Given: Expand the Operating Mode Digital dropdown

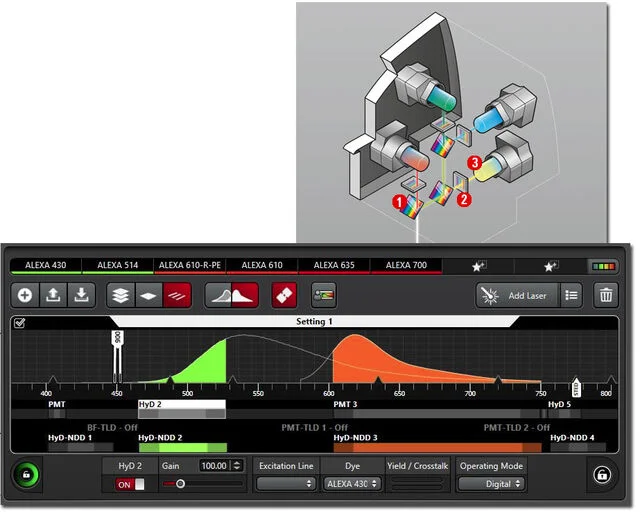Looking at the screenshot, I should click(x=492, y=484).
